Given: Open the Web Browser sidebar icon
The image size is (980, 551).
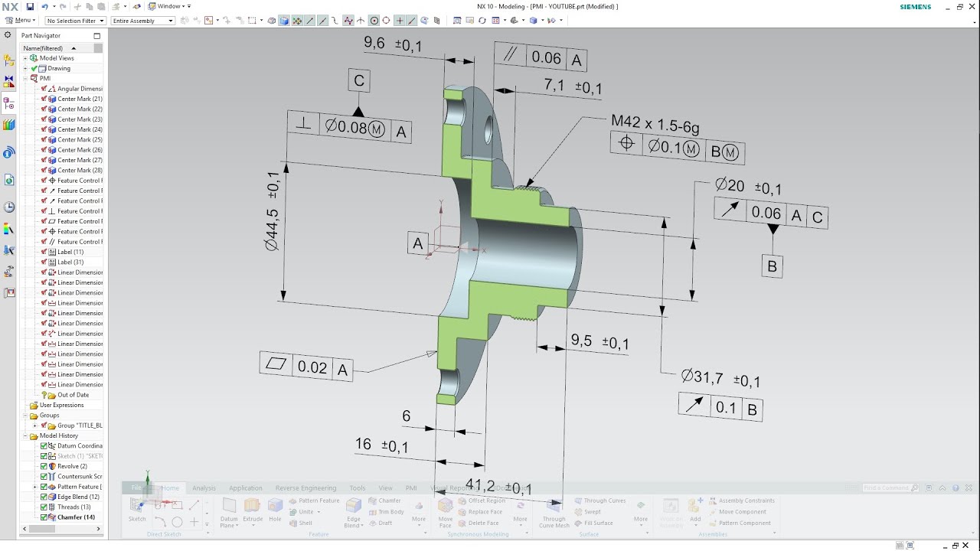Looking at the screenshot, I should 9,180.
